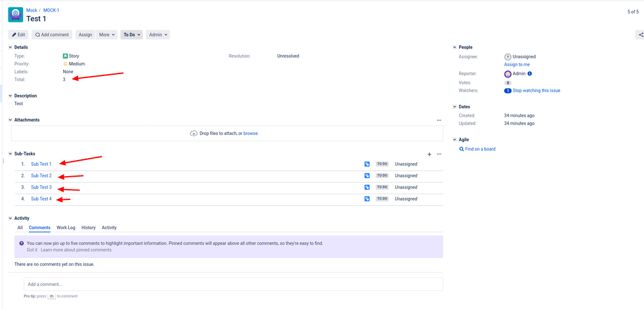Switch to the History tab
Image resolution: width=644 pixels, height=309 pixels.
coord(88,228)
